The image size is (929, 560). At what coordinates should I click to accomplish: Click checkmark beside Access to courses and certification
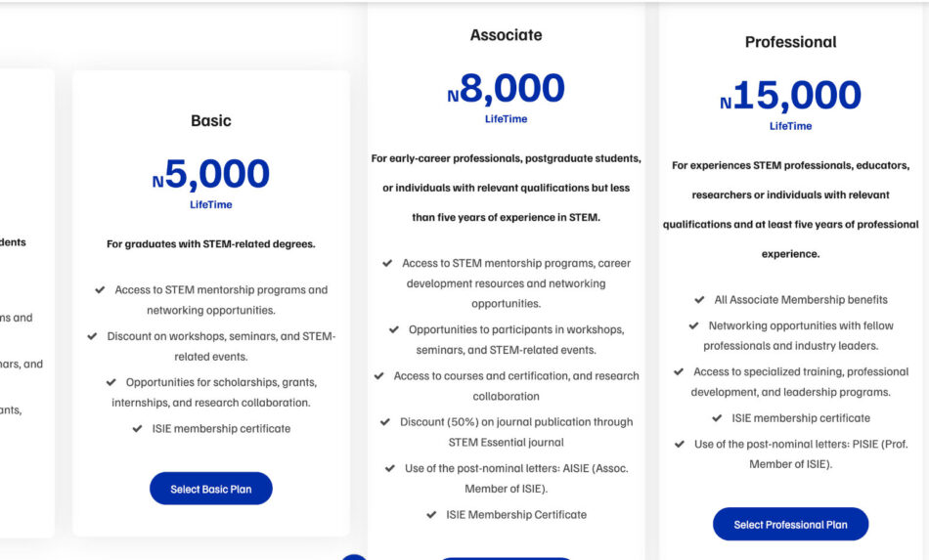(379, 376)
